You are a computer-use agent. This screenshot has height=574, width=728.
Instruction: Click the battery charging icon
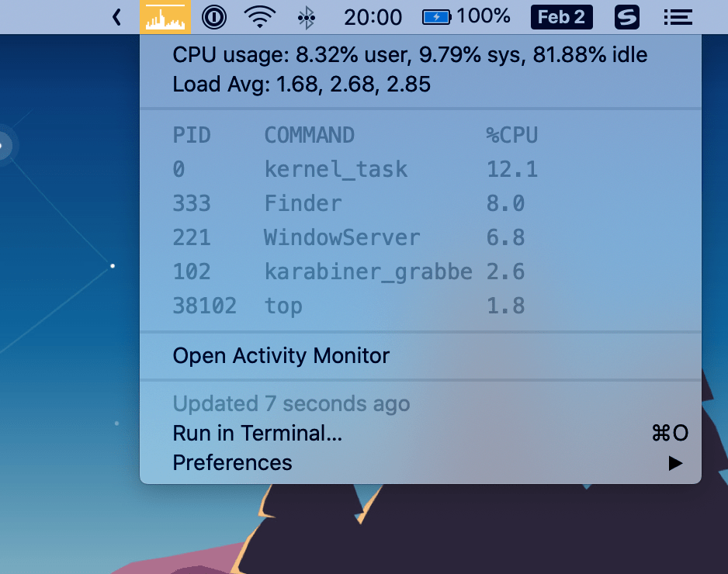tap(436, 18)
